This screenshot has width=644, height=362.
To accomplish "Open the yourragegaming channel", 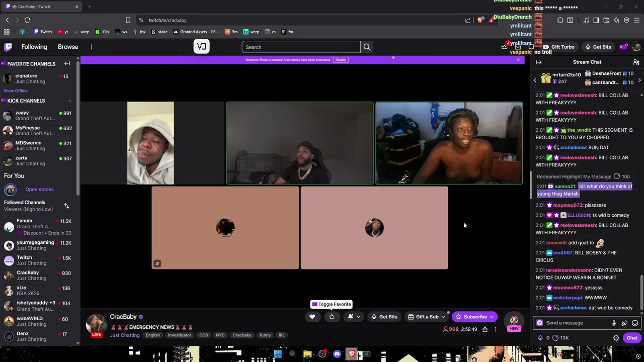I will [x=38, y=245].
